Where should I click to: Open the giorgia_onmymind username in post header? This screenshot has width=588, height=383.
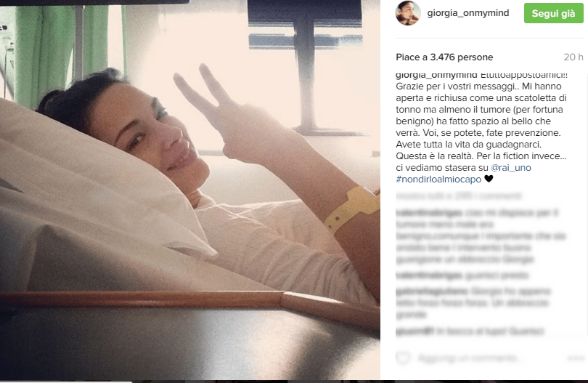click(468, 13)
